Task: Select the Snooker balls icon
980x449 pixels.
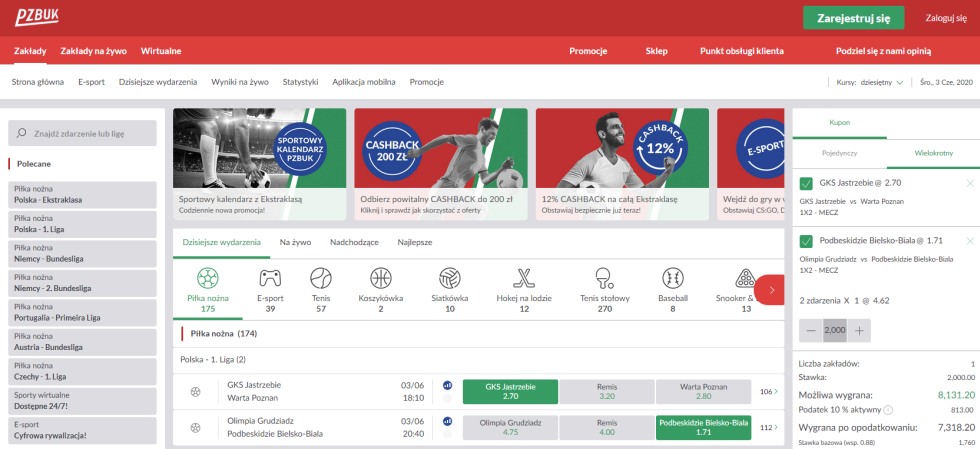Action: pyautogui.click(x=745, y=278)
